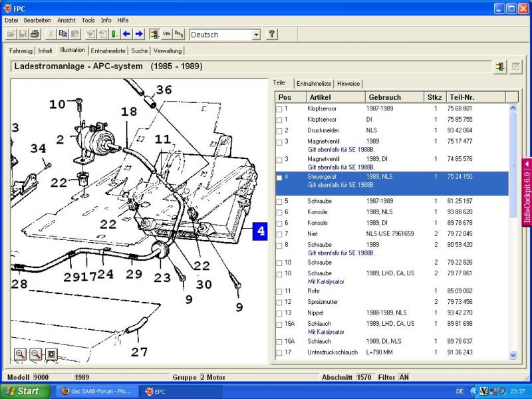Print using the printer toolbar icon
The height and width of the screenshot is (399, 532).
pos(35,34)
